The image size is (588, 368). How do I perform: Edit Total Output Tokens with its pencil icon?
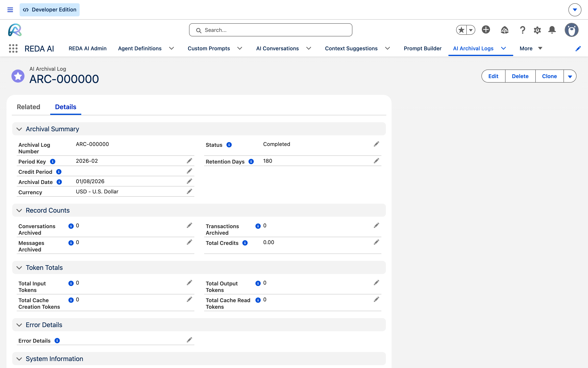[x=376, y=283]
